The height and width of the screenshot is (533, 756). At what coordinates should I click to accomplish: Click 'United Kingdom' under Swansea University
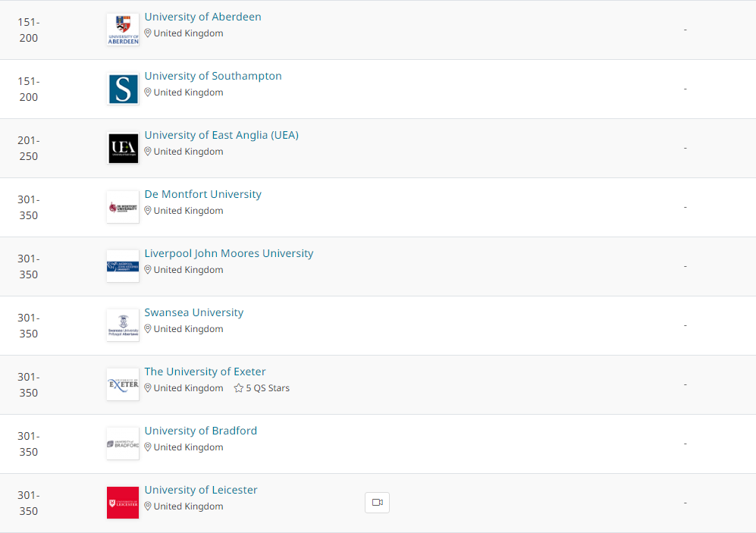pyautogui.click(x=189, y=329)
